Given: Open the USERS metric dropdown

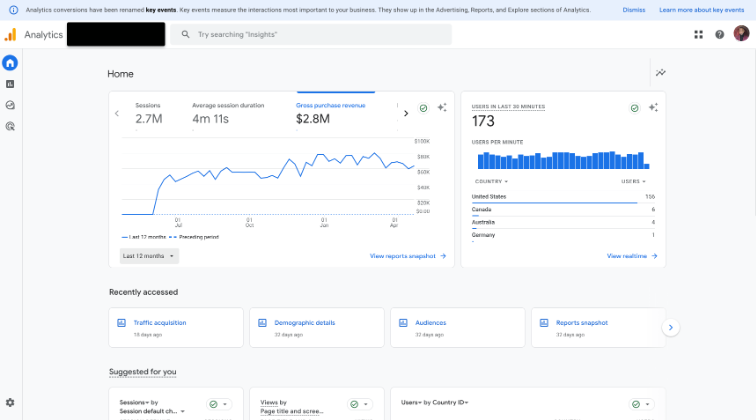Looking at the screenshot, I should click(633, 181).
